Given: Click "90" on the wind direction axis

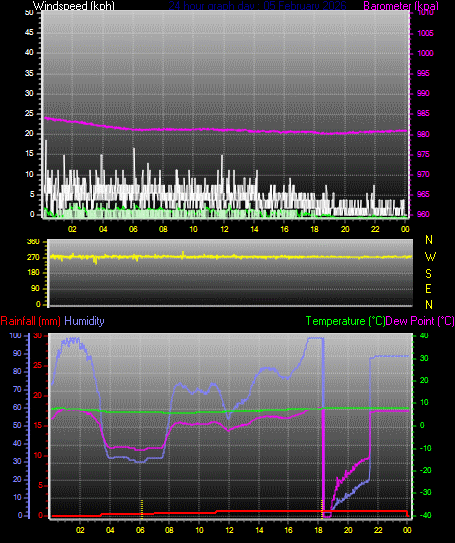Looking at the screenshot, I should [x=35, y=288].
